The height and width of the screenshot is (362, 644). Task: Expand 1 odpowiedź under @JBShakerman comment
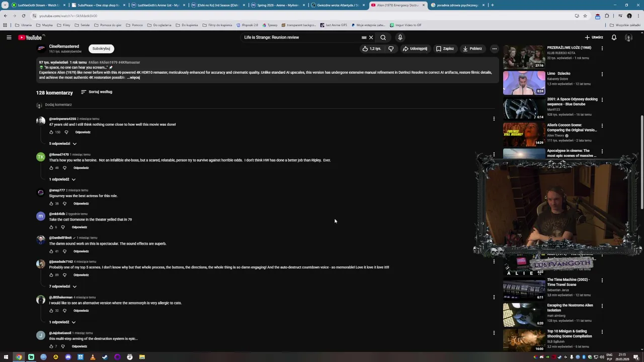coord(62,322)
